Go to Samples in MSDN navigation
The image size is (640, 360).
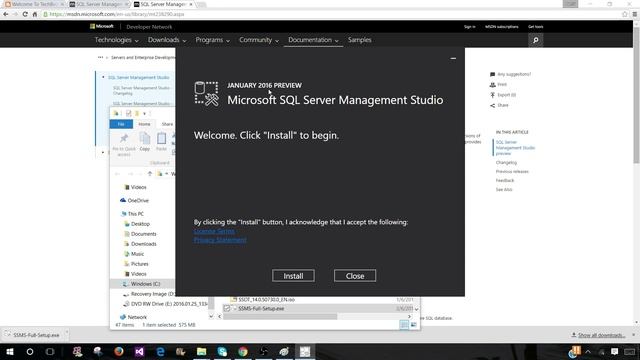pos(360,40)
